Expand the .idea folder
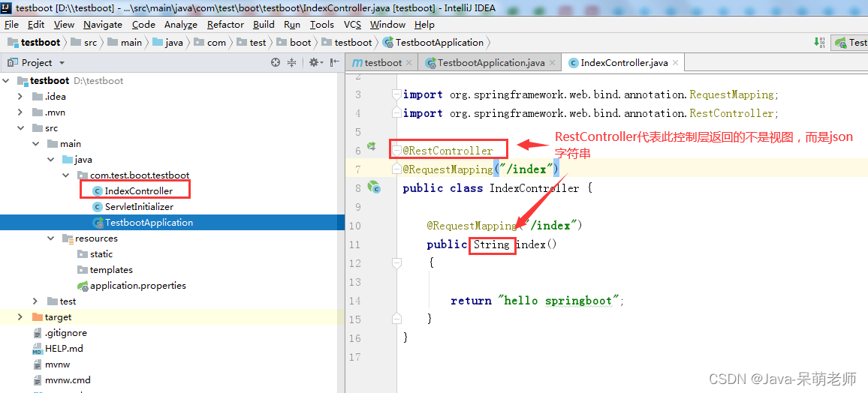 point(20,96)
